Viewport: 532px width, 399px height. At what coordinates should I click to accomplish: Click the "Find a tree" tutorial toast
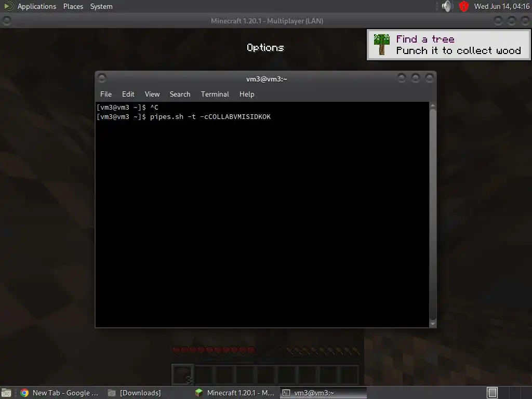[x=448, y=45]
